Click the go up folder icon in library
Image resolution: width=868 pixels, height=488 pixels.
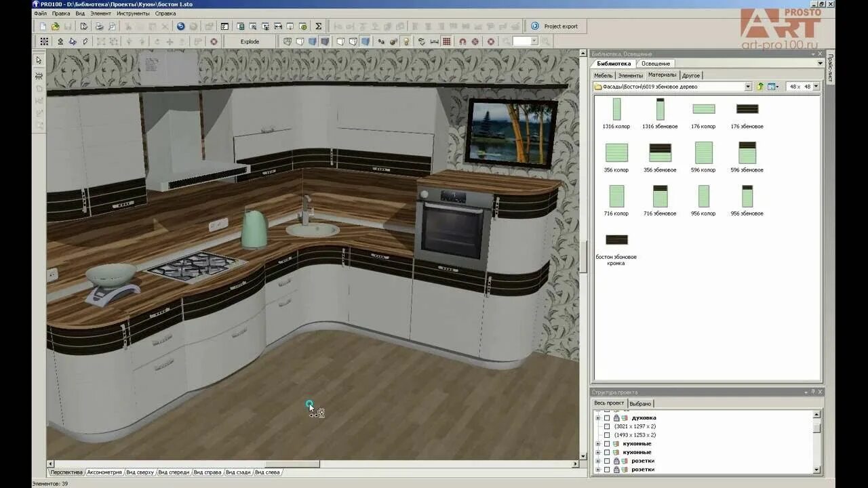(x=760, y=87)
